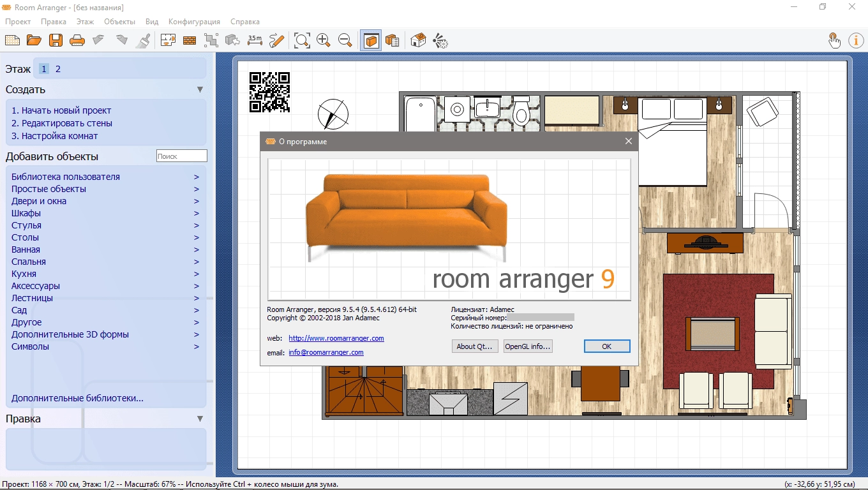Click 2. Редактировать стены
This screenshot has height=490, width=868.
tap(62, 123)
